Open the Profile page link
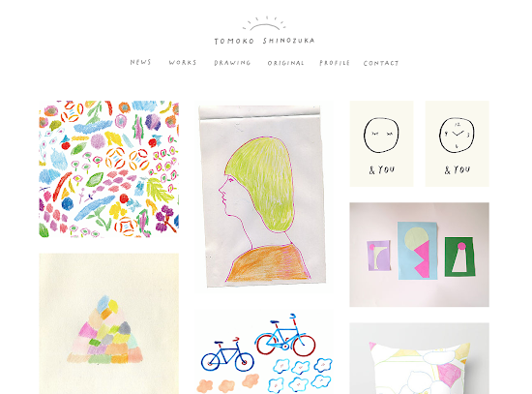 (x=335, y=63)
